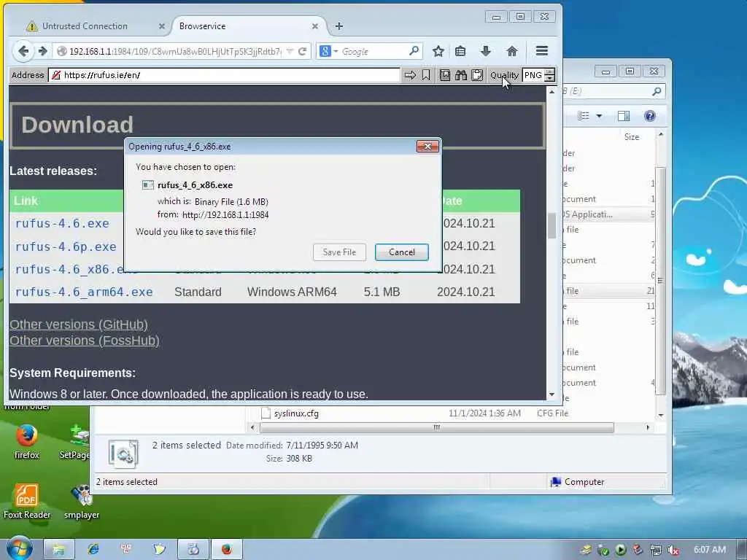Screen dimensions: 747x560
Task: Show bookmarks list icon in Firefox toolbar
Action: click(460, 51)
